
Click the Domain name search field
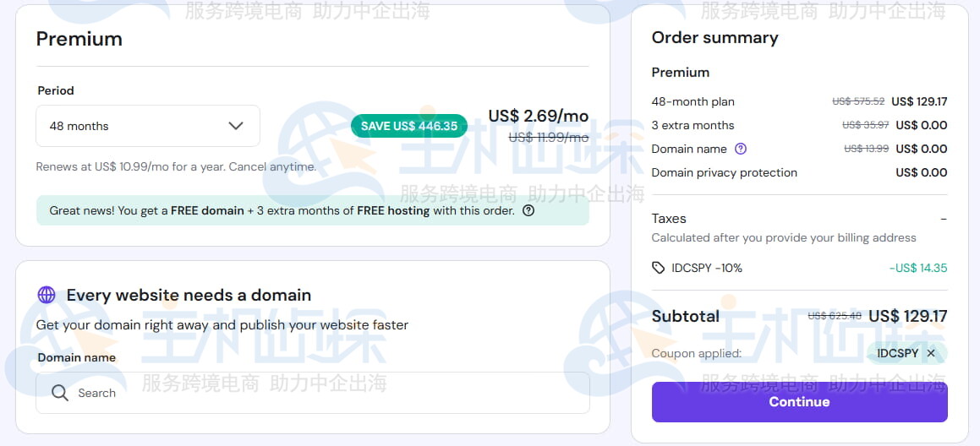[321, 393]
